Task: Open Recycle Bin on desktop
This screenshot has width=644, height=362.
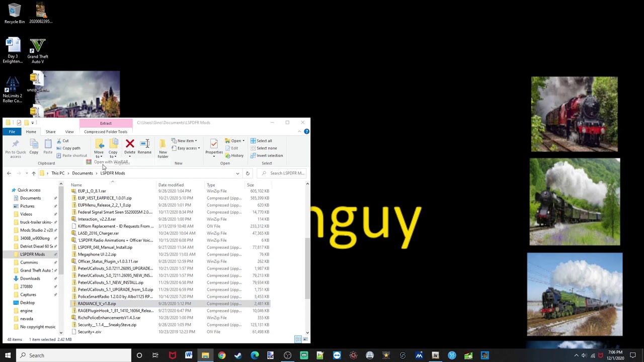Action: click(x=14, y=14)
